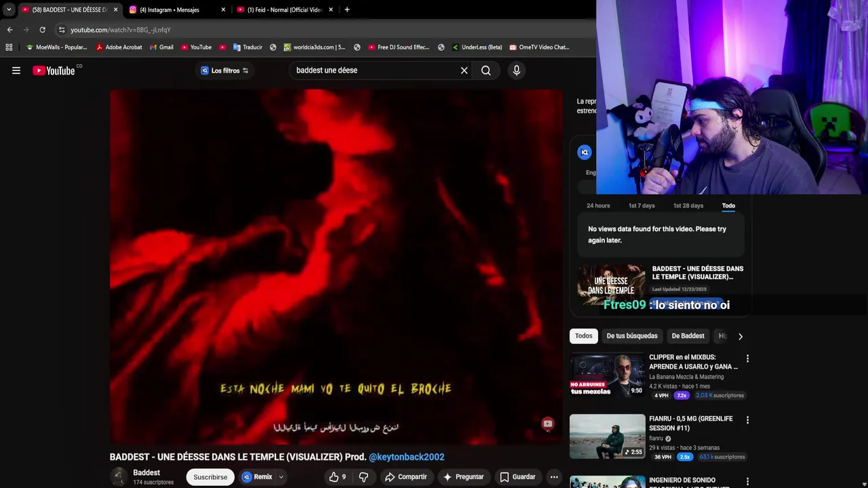Like the video with thumbs up

[338, 477]
